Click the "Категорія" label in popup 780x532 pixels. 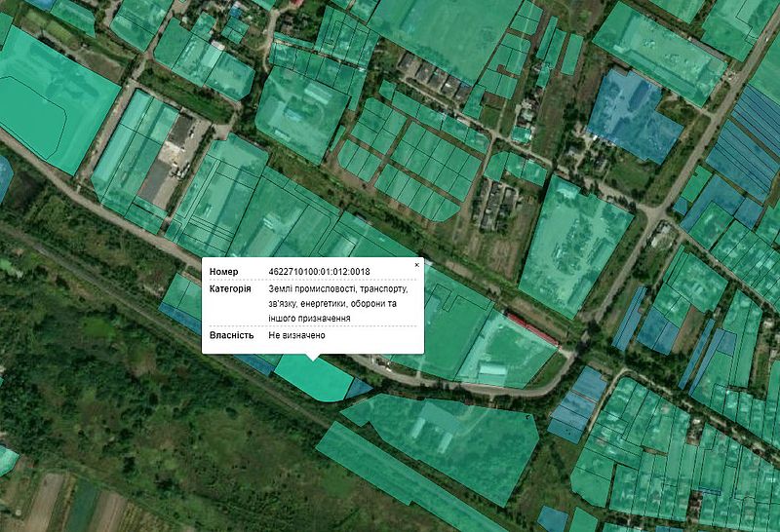pos(230,288)
